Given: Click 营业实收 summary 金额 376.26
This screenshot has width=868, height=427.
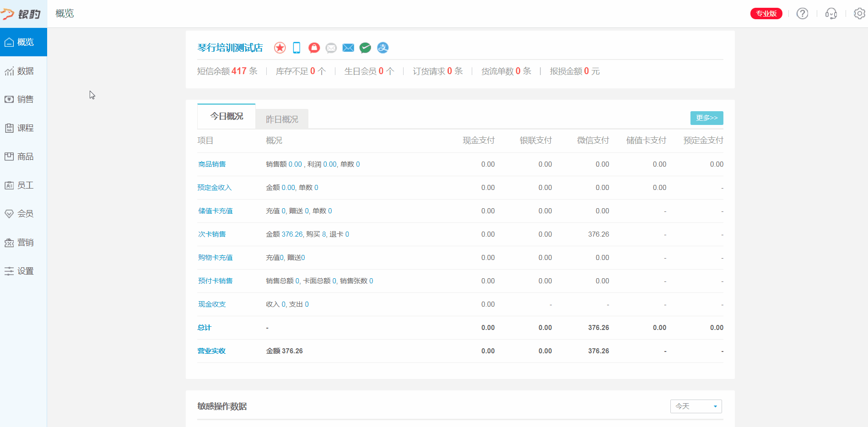Looking at the screenshot, I should [284, 351].
